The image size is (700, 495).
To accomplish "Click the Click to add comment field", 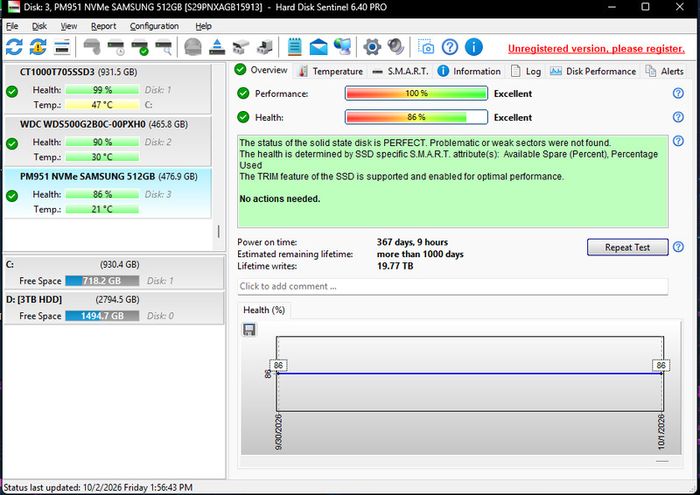I will pos(453,287).
